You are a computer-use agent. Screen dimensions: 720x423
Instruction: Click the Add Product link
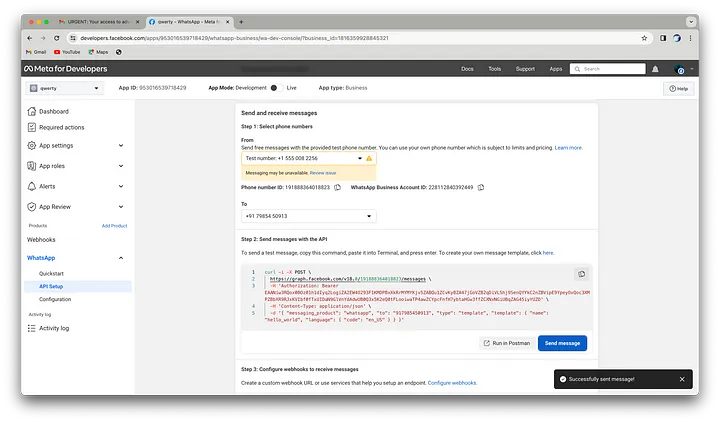pos(114,226)
